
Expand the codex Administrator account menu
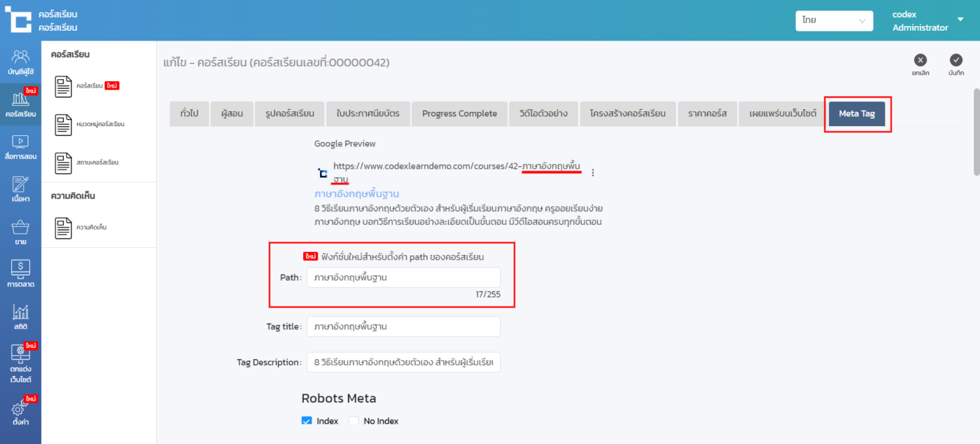point(960,20)
